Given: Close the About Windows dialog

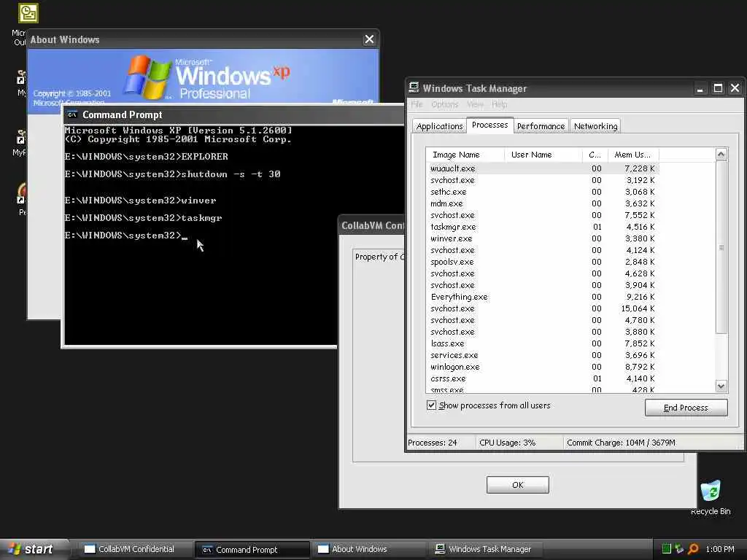Looking at the screenshot, I should pos(368,39).
